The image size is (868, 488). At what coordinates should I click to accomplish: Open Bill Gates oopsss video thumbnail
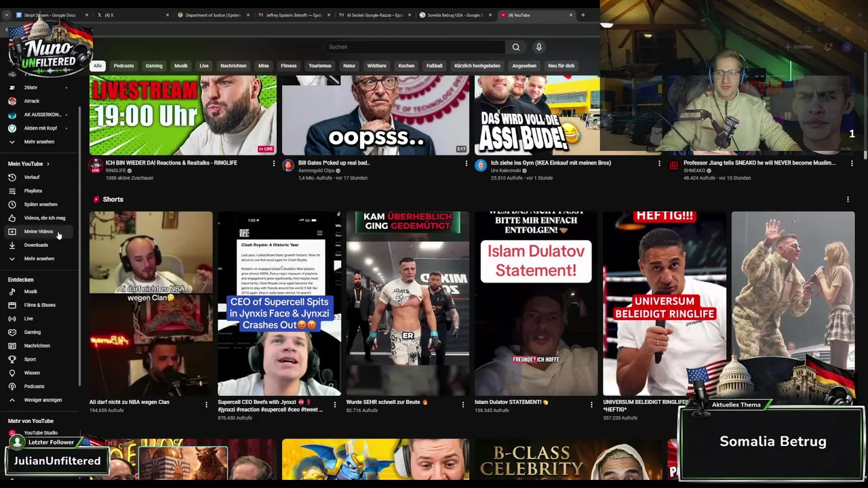376,115
